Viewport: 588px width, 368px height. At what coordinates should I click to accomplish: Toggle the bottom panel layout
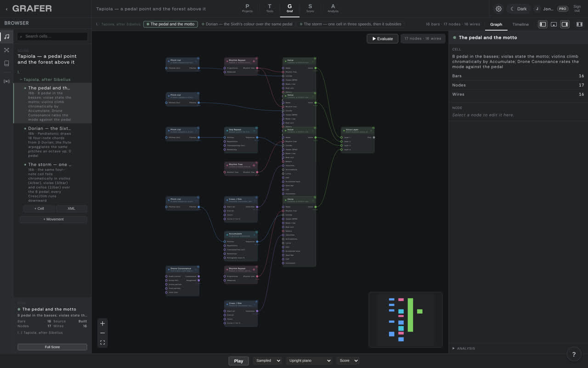(554, 24)
